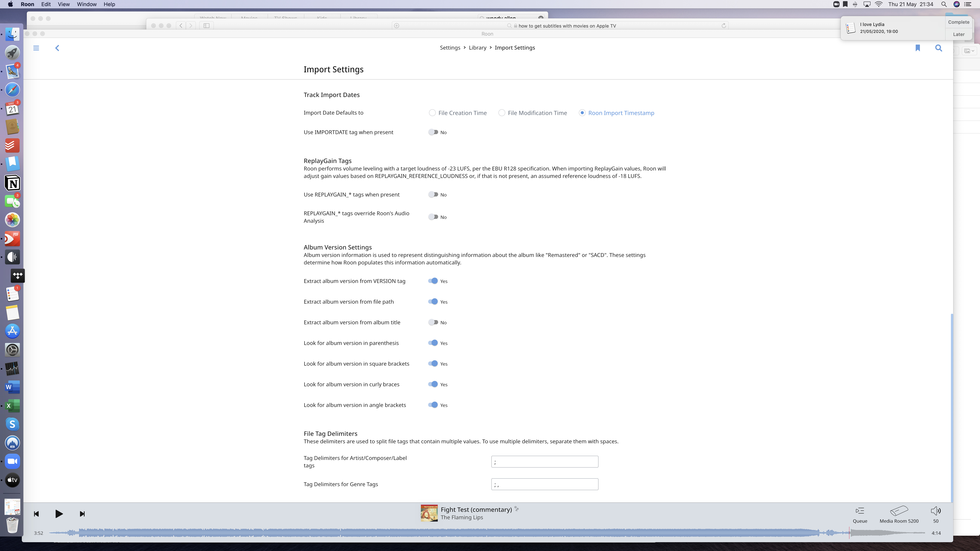980x551 pixels.
Task: Select the Media Room 5200 zone
Action: coord(899,515)
